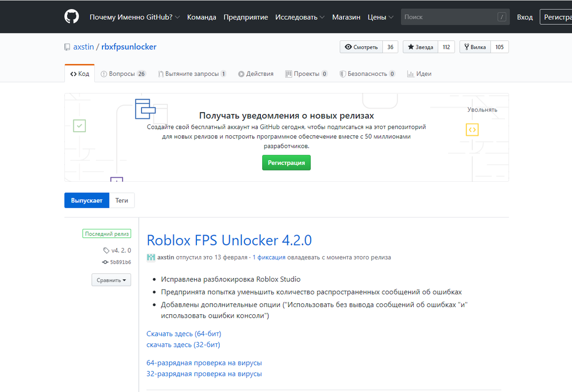Click the green Регистрация banner button
Image resolution: width=572 pixels, height=392 pixels.
pos(286,163)
